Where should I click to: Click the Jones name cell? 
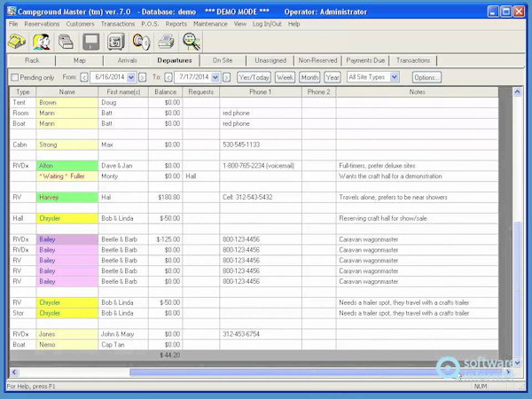pyautogui.click(x=67, y=334)
